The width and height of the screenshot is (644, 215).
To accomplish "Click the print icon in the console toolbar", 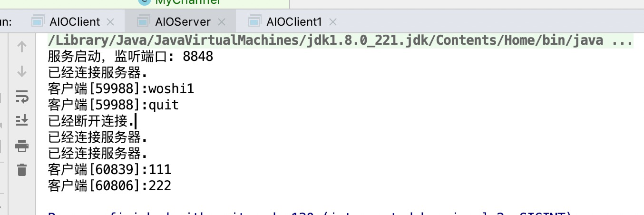I will [x=22, y=146].
